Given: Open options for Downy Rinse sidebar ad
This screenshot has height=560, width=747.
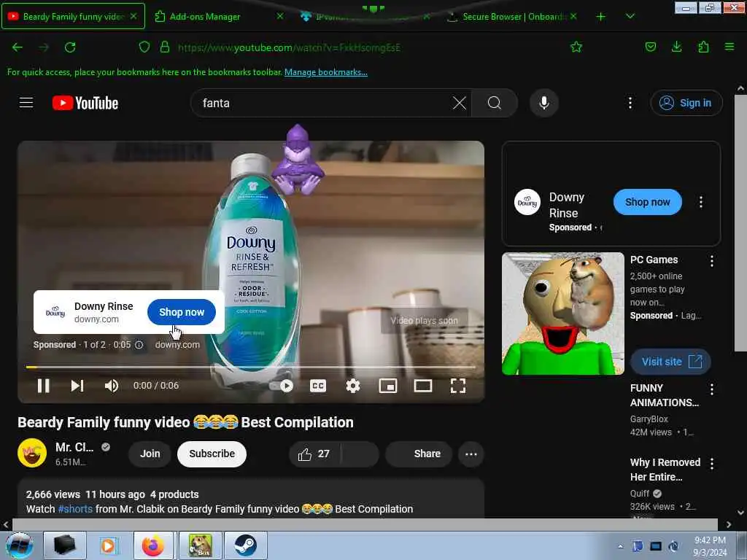Looking at the screenshot, I should pyautogui.click(x=701, y=202).
